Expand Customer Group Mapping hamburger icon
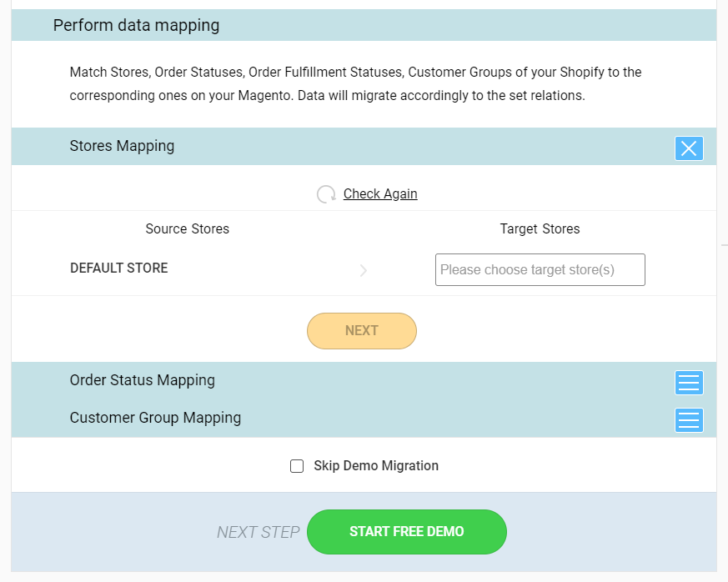728x582 pixels. tap(689, 420)
